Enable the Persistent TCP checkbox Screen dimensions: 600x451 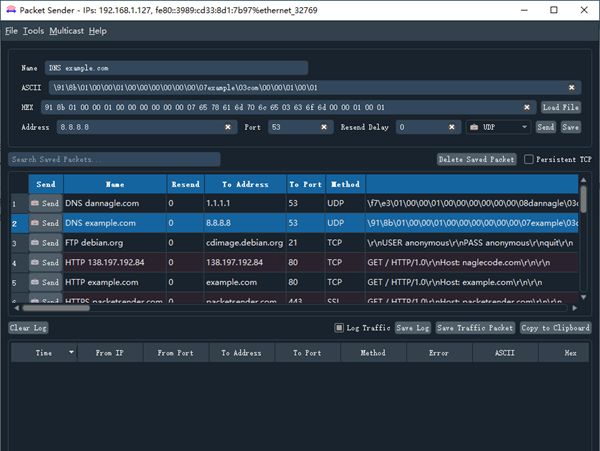pos(528,159)
